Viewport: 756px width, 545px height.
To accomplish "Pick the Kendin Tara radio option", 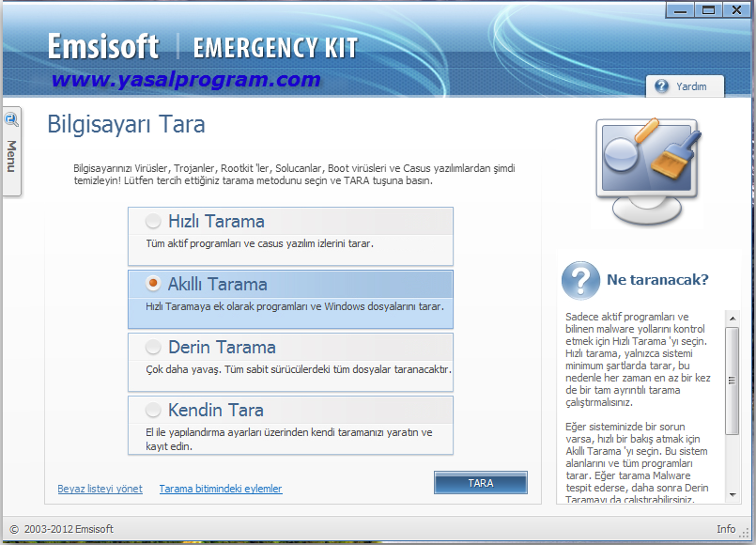I will (x=153, y=411).
